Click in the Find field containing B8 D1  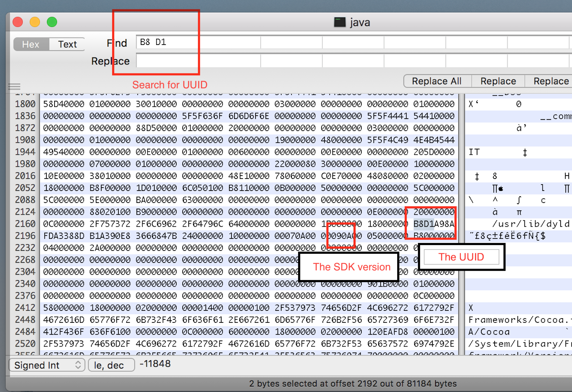coord(198,42)
